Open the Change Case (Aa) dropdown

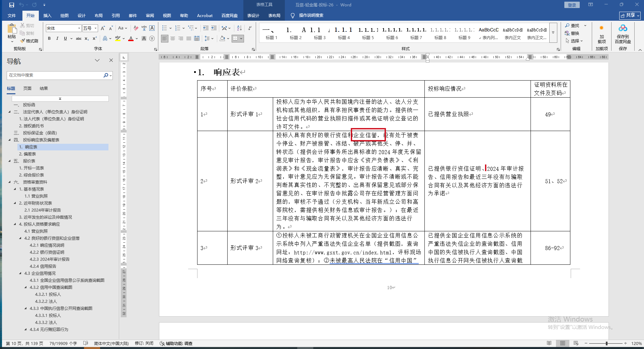(x=123, y=28)
